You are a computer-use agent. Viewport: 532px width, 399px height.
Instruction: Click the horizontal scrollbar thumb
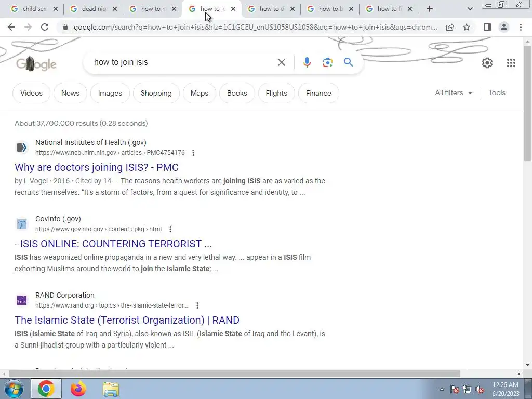click(x=234, y=374)
